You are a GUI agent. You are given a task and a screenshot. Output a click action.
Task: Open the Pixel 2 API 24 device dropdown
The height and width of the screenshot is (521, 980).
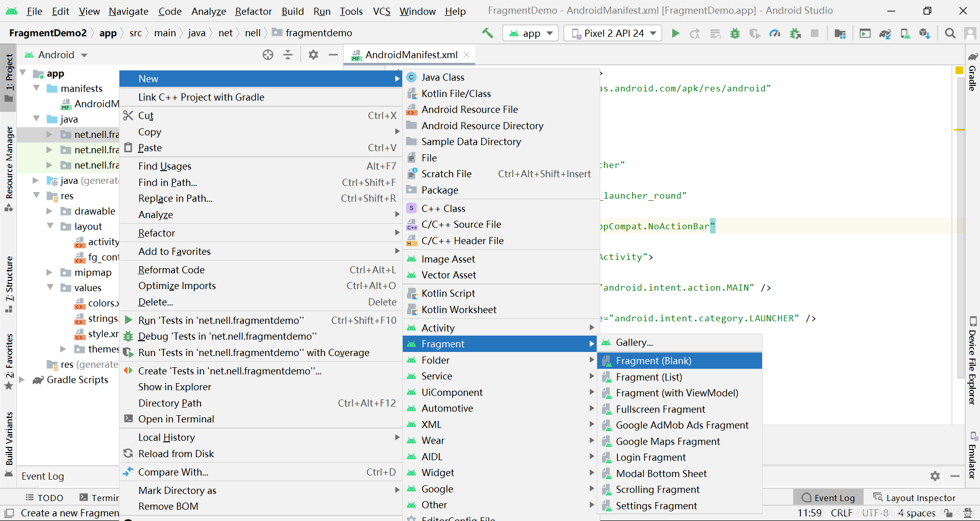(x=613, y=33)
